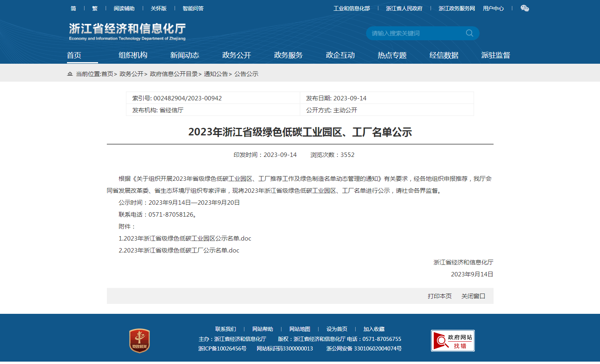Click the red Party and Government emblem
The height and width of the screenshot is (364, 600).
(140, 341)
